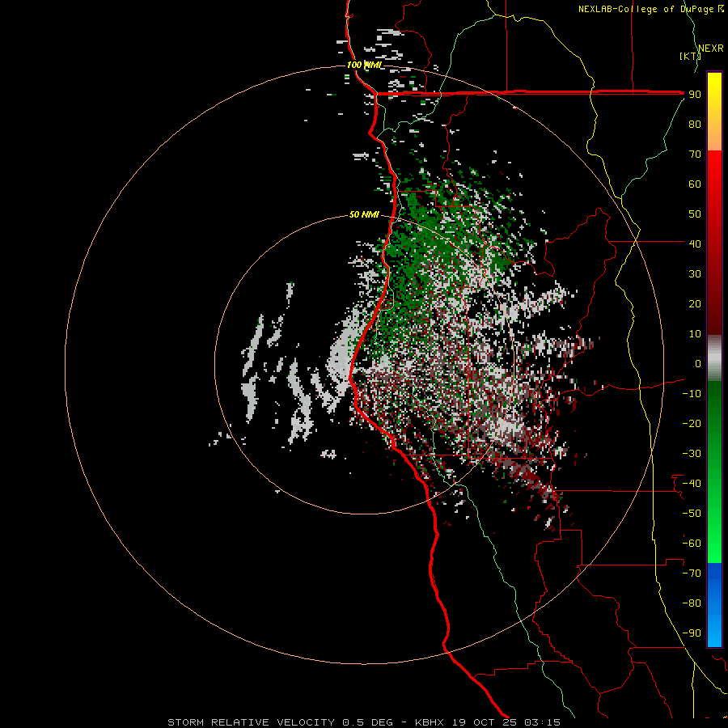Image resolution: width=728 pixels, height=728 pixels.
Task: Click the "-60" scale label
Action: pos(692,544)
